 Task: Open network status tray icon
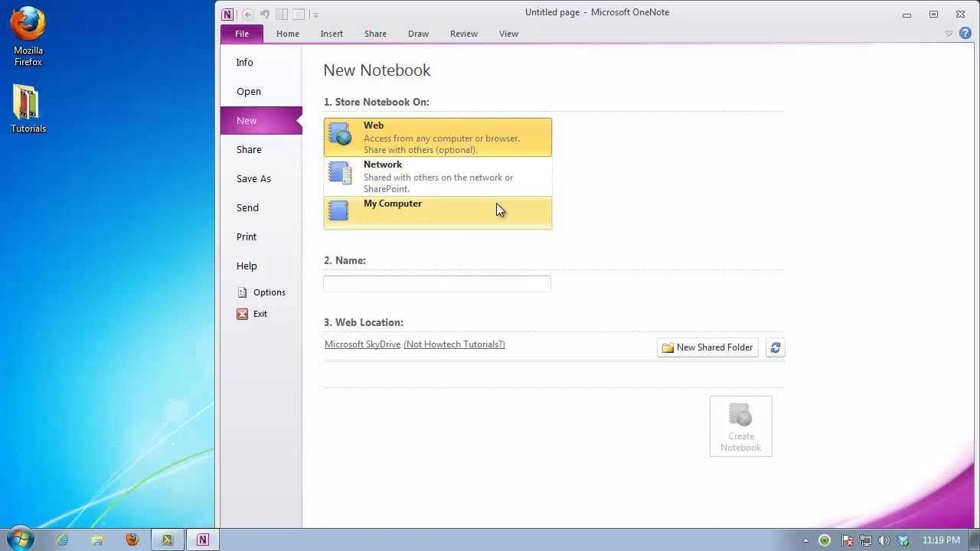coord(864,540)
